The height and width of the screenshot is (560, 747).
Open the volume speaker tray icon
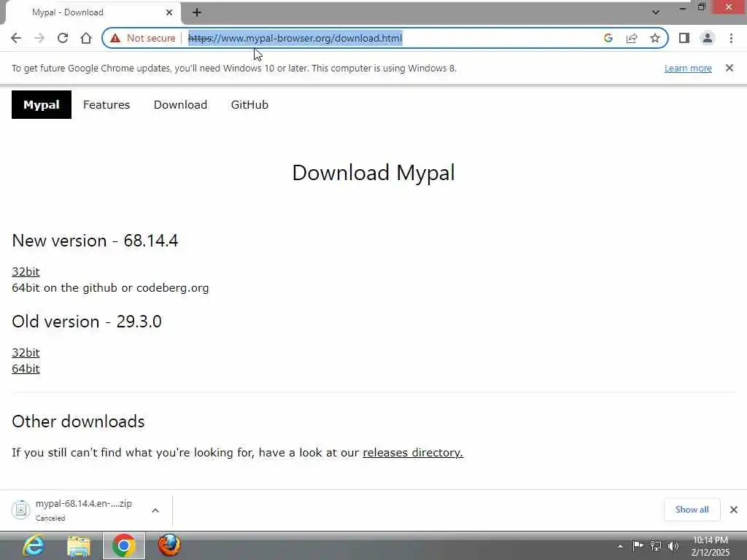673,545
